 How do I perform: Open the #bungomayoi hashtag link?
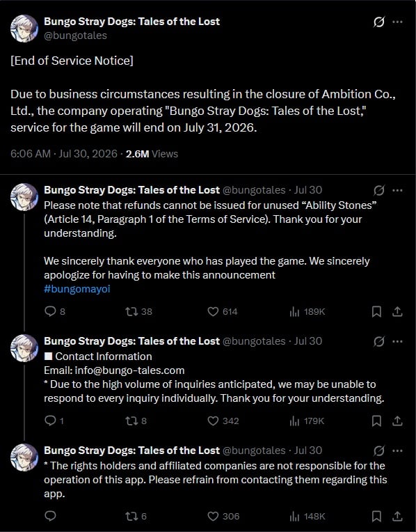77,289
